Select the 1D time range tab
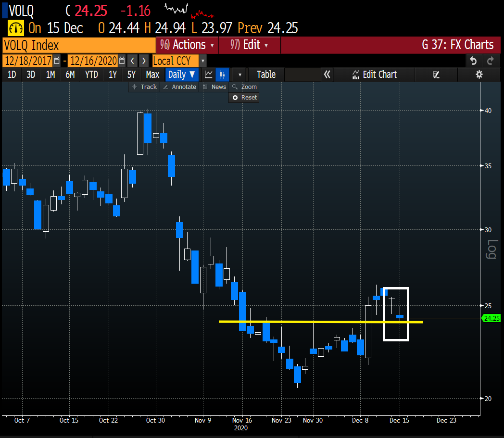 pos(12,75)
